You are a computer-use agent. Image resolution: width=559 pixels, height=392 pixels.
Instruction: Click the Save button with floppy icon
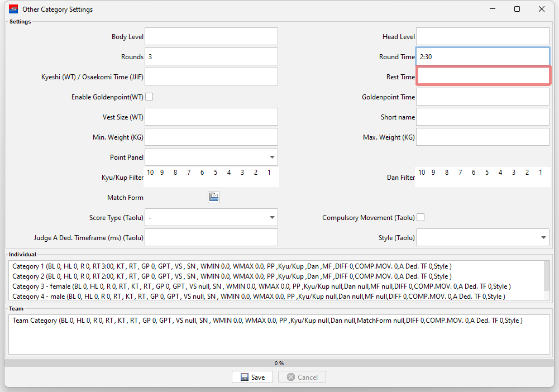click(252, 377)
